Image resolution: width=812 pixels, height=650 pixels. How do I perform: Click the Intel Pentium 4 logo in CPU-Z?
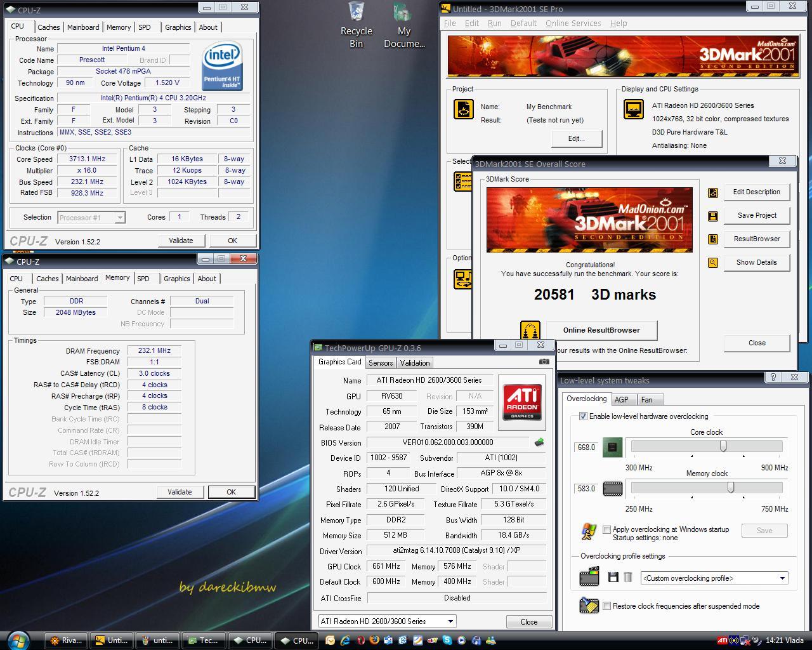(x=222, y=65)
